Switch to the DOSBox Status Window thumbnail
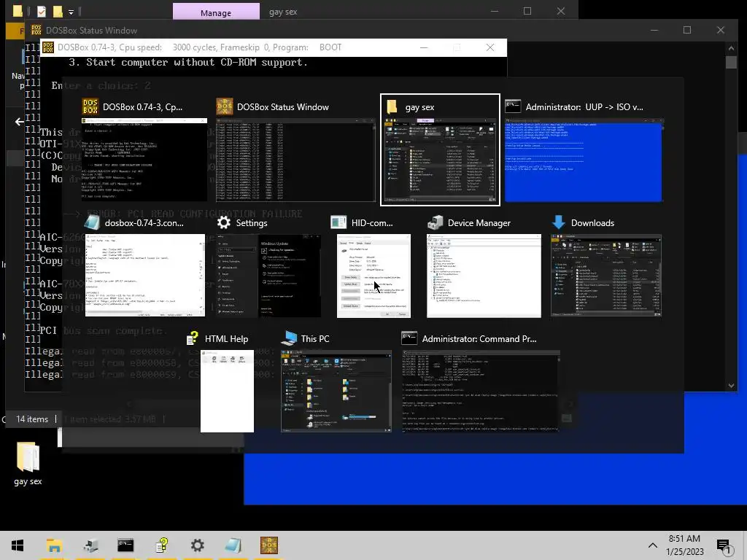The height and width of the screenshot is (560, 747). coord(295,160)
